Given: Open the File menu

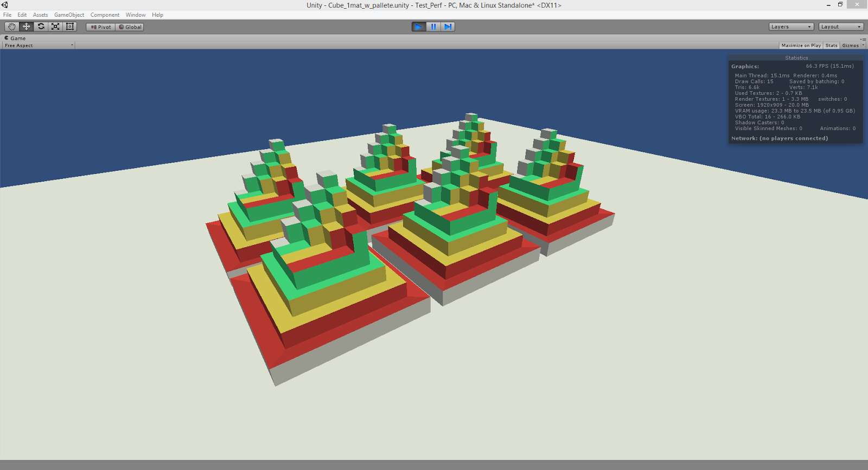Looking at the screenshot, I should point(7,15).
